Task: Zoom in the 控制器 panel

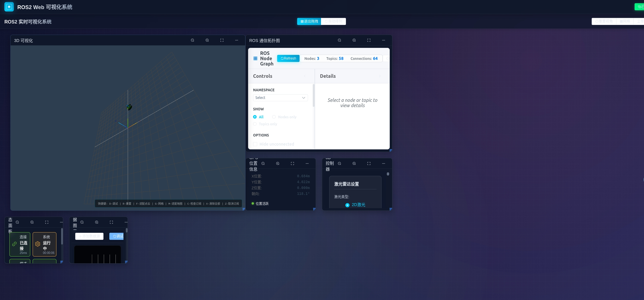Action: tap(354, 164)
